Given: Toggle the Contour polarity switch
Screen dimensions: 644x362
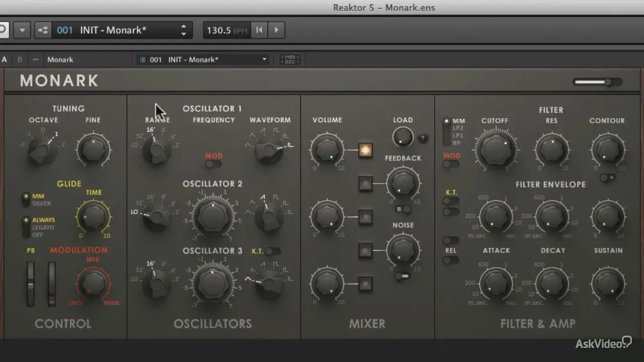Looking at the screenshot, I should (608, 177).
